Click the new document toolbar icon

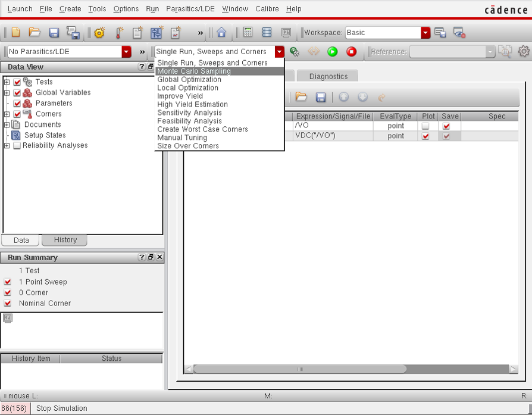[15, 33]
